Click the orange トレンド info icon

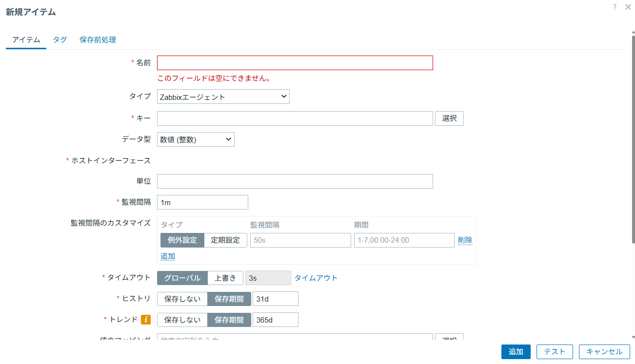click(x=146, y=320)
